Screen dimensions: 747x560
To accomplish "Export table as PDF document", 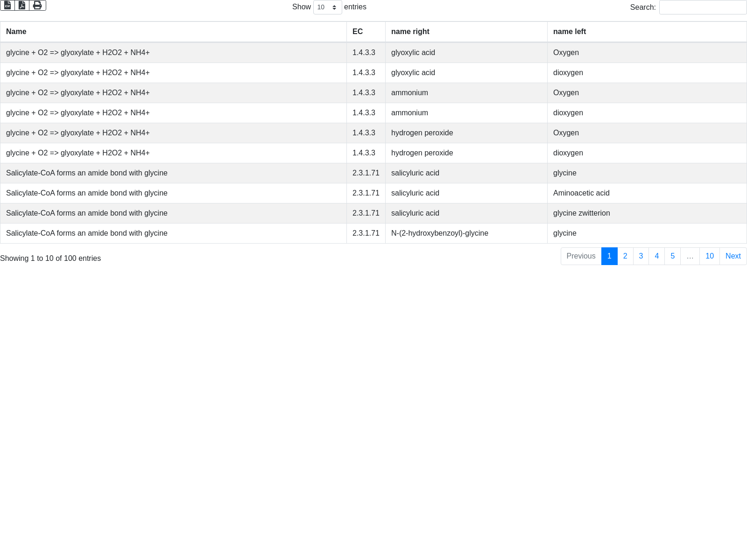I will 22,5.
